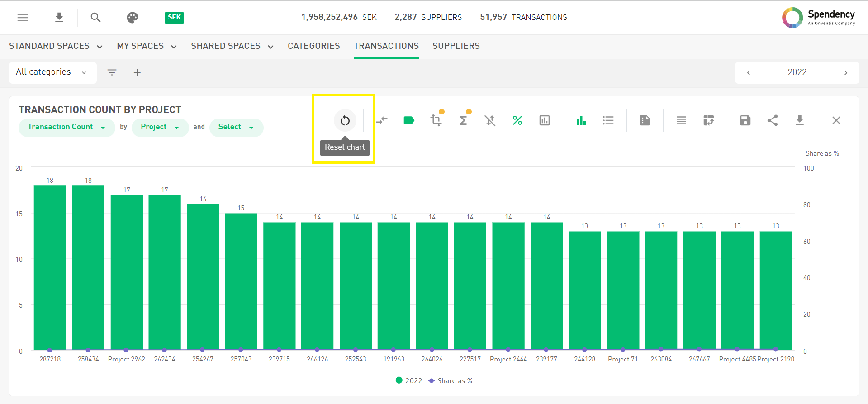
Task: Expand the Project dimension dropdown
Action: (x=160, y=127)
